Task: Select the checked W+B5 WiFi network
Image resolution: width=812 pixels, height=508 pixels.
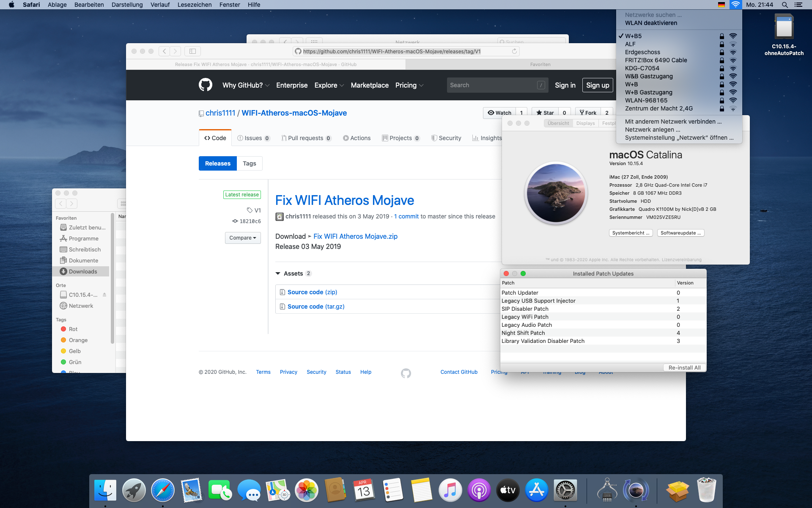Action: 633,36
